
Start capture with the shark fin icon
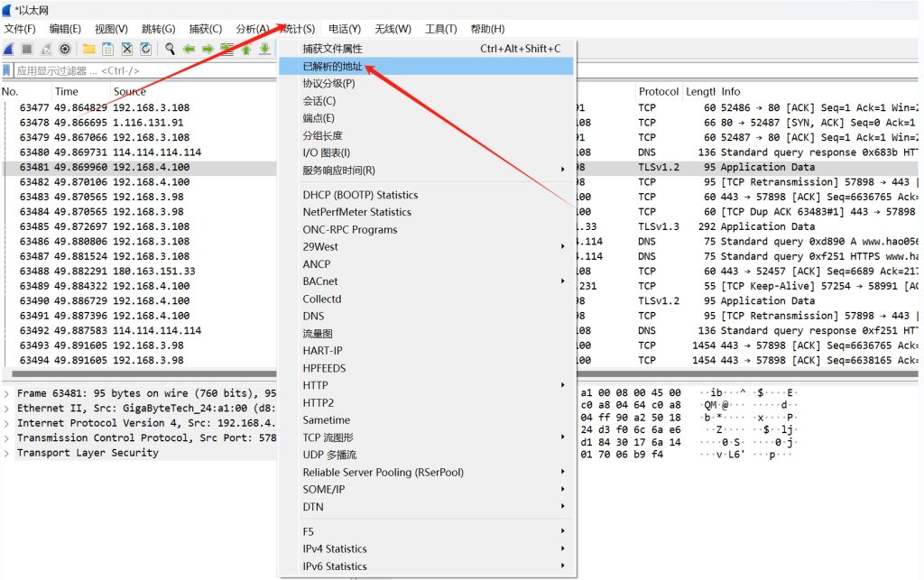pos(9,49)
